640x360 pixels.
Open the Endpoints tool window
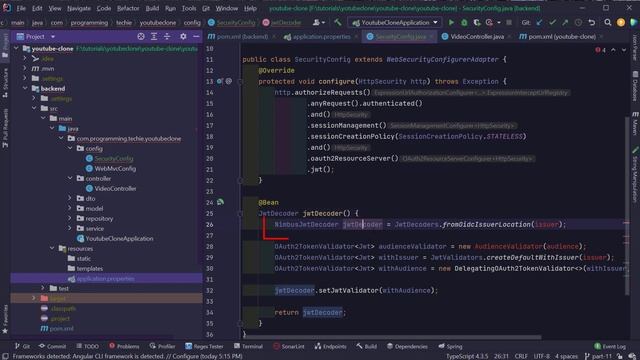point(331,346)
